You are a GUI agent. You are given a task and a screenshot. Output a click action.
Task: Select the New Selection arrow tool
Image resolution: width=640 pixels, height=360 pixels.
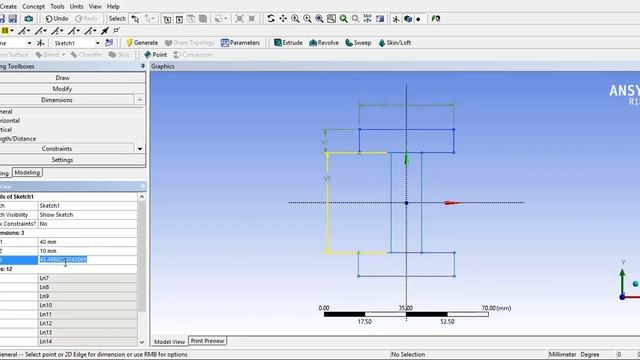pos(135,19)
